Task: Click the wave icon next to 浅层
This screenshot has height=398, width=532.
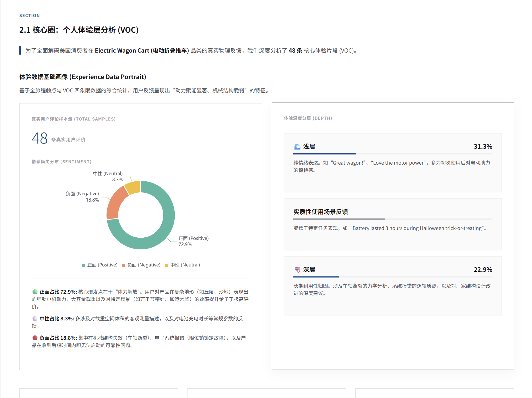Action: pyautogui.click(x=297, y=146)
